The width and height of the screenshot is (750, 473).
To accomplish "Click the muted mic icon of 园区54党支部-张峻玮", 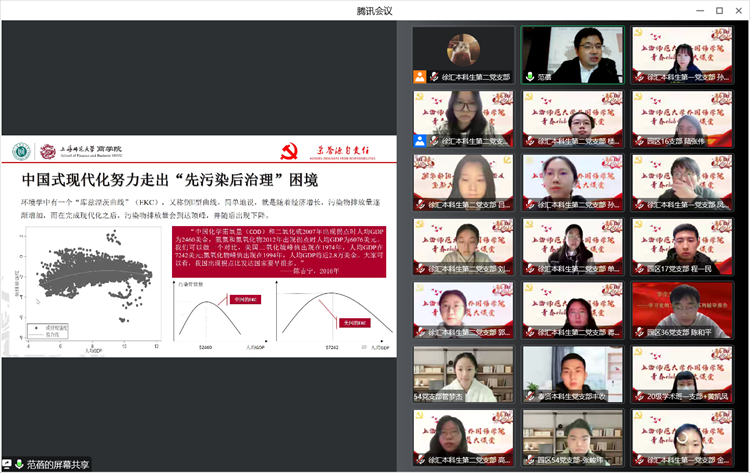I will [x=529, y=460].
